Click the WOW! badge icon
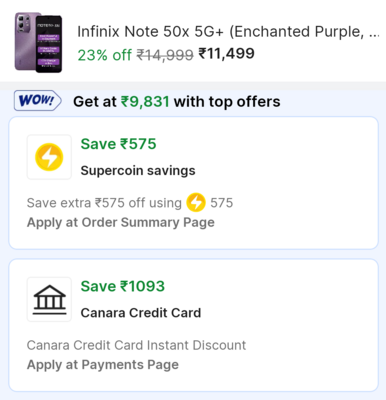The width and height of the screenshot is (386, 400). [38, 100]
